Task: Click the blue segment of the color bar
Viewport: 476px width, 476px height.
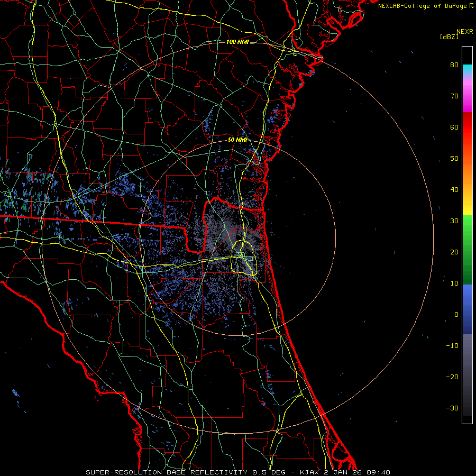Action: (x=467, y=309)
